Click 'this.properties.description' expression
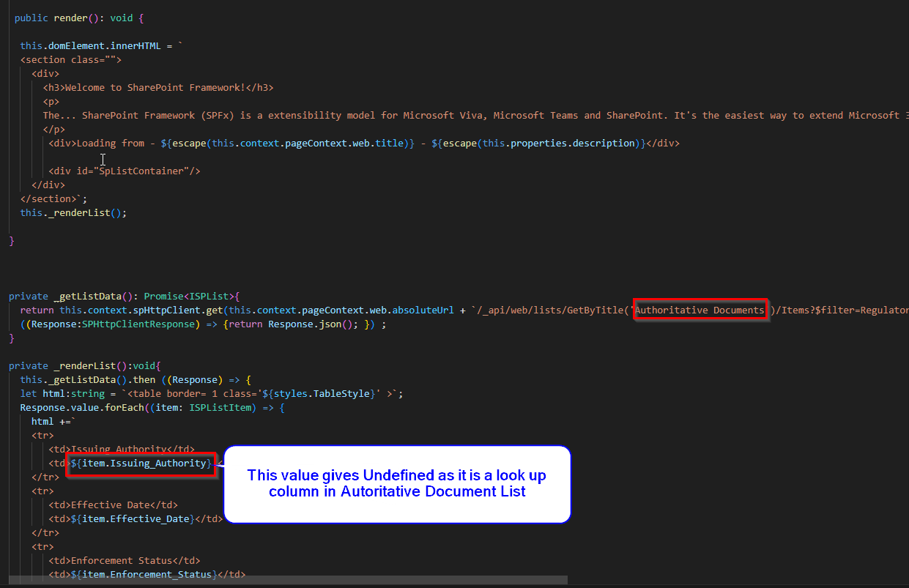909x588 pixels. (559, 143)
